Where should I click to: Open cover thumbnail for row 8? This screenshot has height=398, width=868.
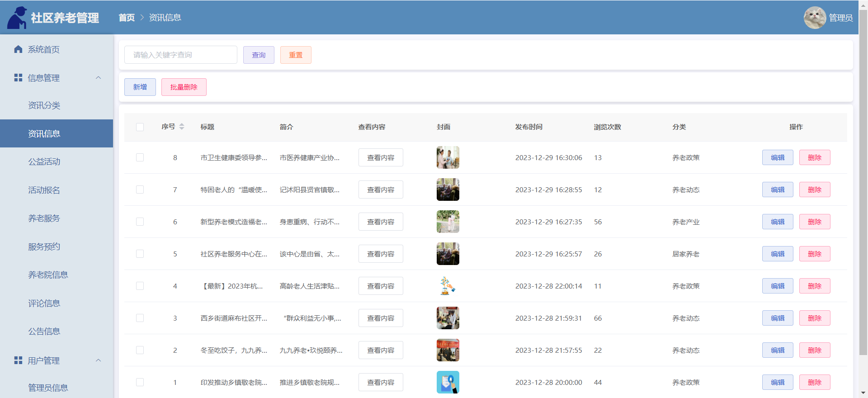(x=448, y=157)
